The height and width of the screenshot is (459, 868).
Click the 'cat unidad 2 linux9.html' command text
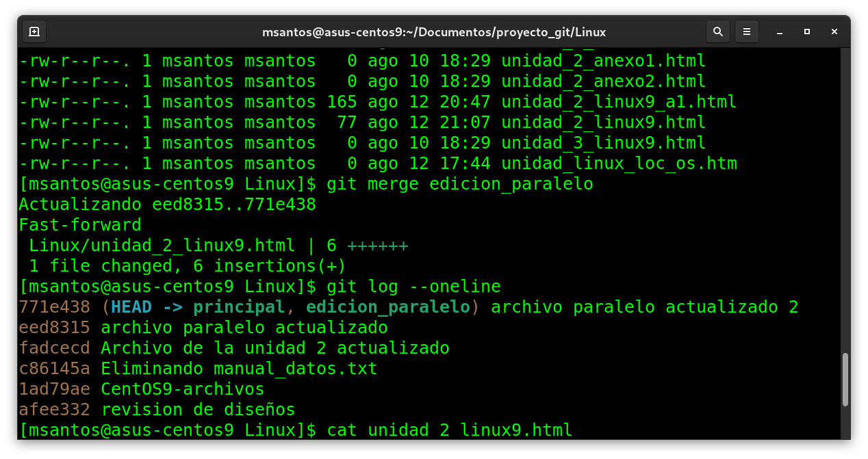[x=449, y=430]
